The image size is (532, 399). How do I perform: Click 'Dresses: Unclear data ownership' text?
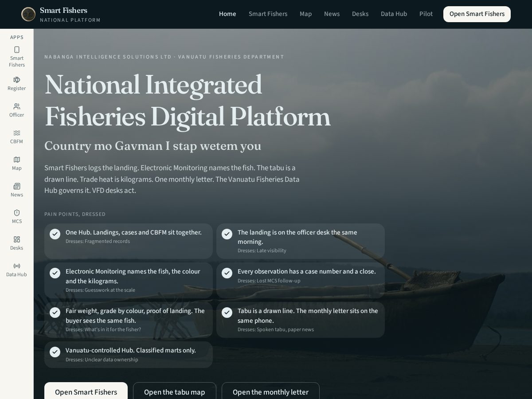102,360
